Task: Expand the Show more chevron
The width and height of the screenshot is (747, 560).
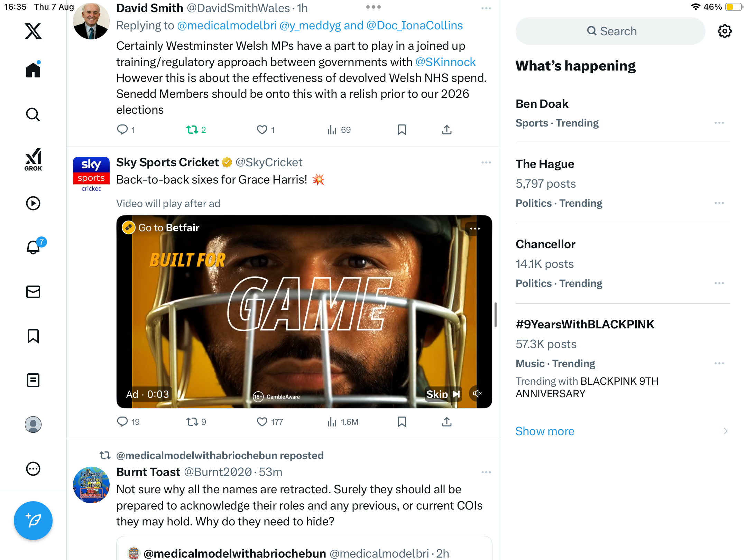Action: (725, 431)
